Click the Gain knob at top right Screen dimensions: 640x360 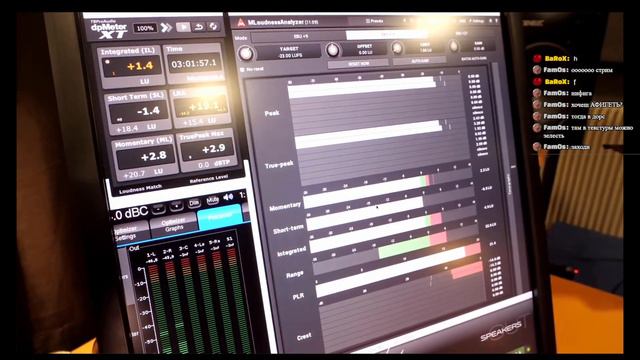click(x=453, y=46)
